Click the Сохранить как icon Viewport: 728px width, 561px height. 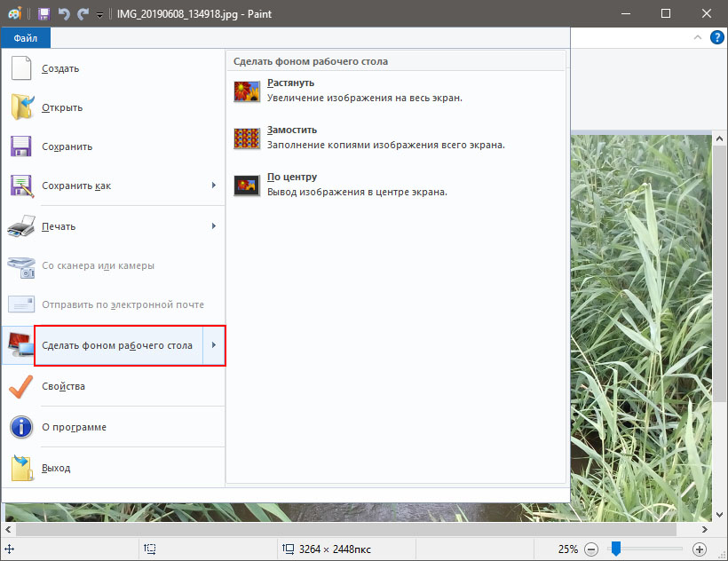(22, 186)
